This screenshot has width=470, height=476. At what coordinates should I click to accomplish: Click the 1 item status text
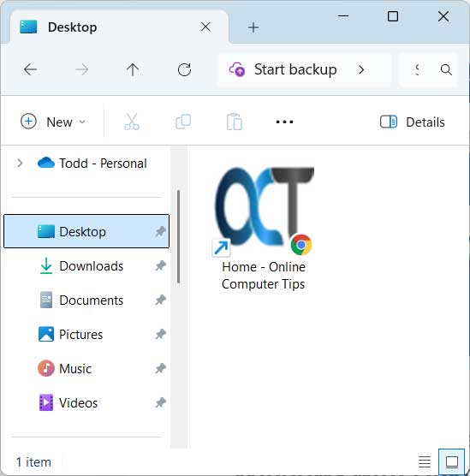click(x=33, y=462)
